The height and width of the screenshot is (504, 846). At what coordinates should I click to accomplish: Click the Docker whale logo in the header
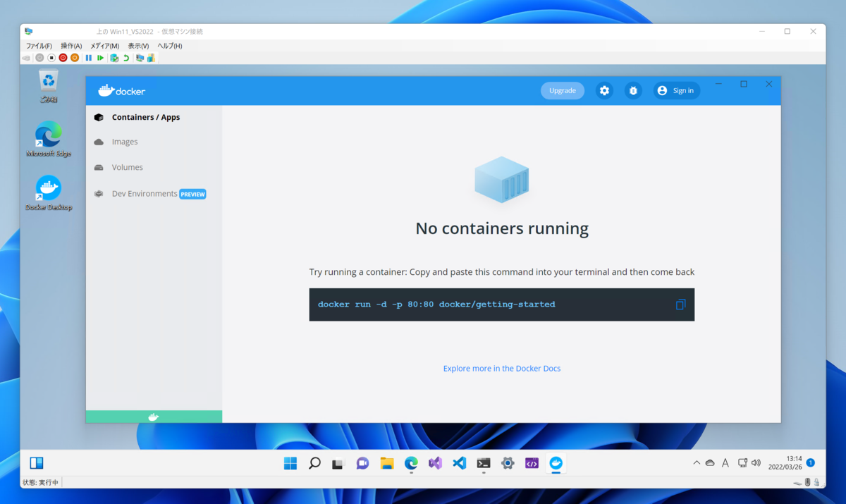(106, 90)
